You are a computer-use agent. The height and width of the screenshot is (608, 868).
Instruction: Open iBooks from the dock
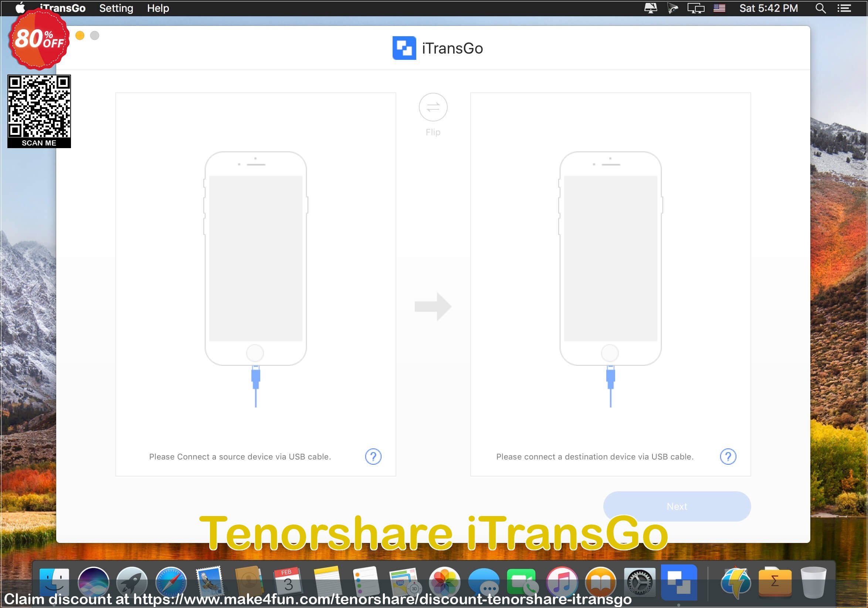(x=600, y=582)
